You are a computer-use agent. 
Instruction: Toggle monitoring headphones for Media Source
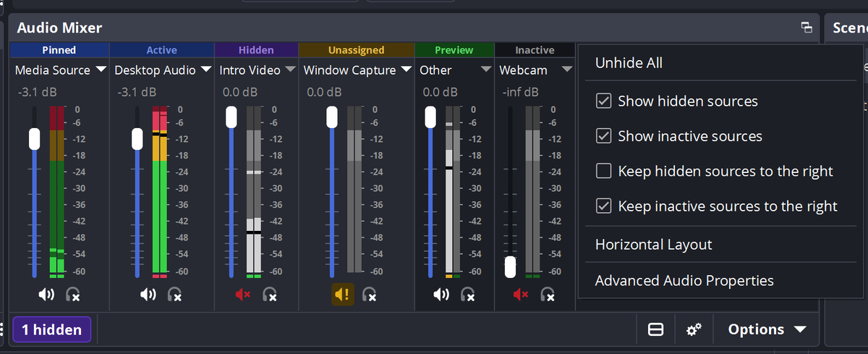73,295
